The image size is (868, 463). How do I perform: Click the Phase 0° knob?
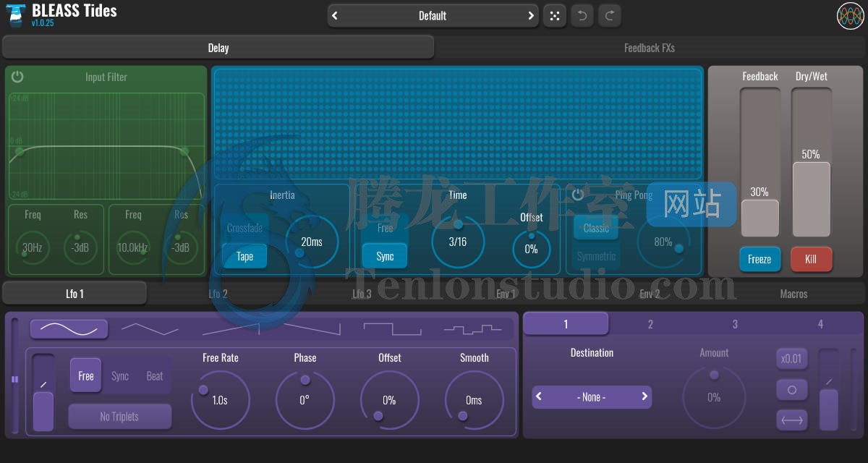(x=305, y=400)
